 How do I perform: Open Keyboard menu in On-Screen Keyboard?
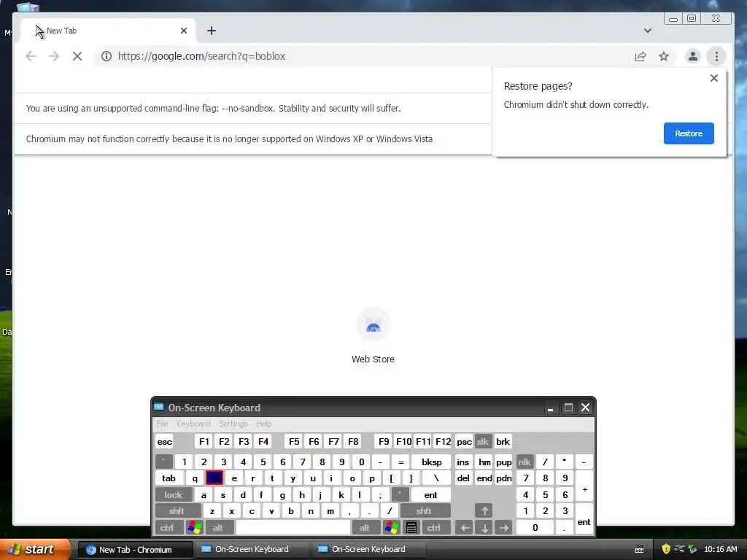pyautogui.click(x=193, y=424)
